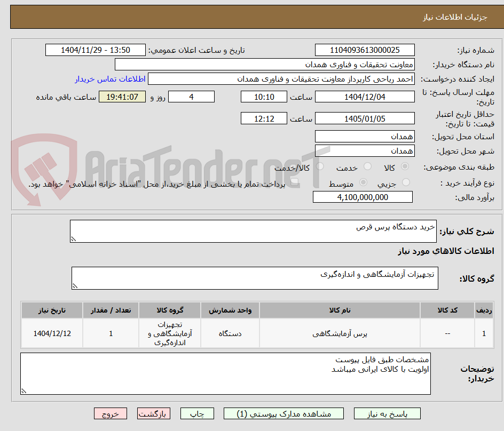Click the unit cell دستگاه
Viewport: 504px width, 431px height.
(230, 334)
